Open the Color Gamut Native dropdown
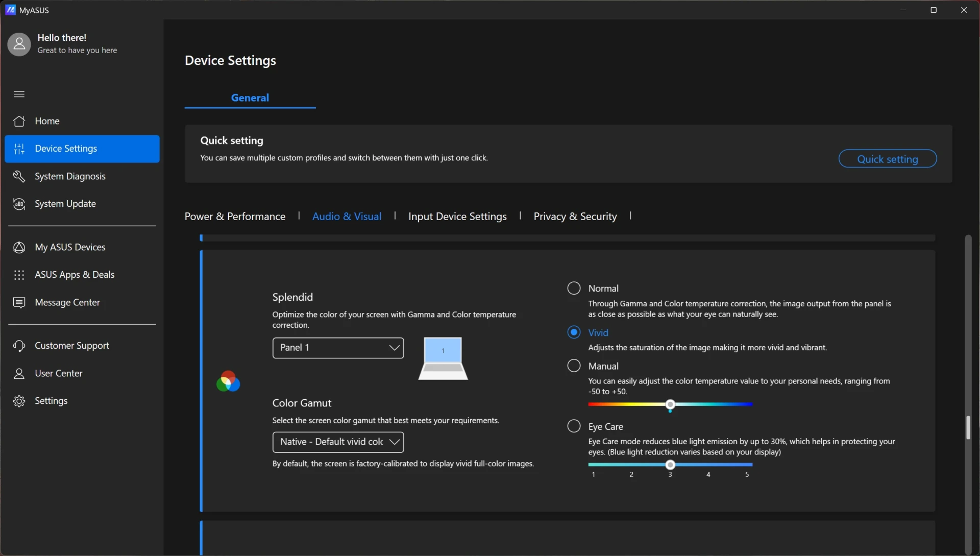The width and height of the screenshot is (980, 556). tap(338, 442)
